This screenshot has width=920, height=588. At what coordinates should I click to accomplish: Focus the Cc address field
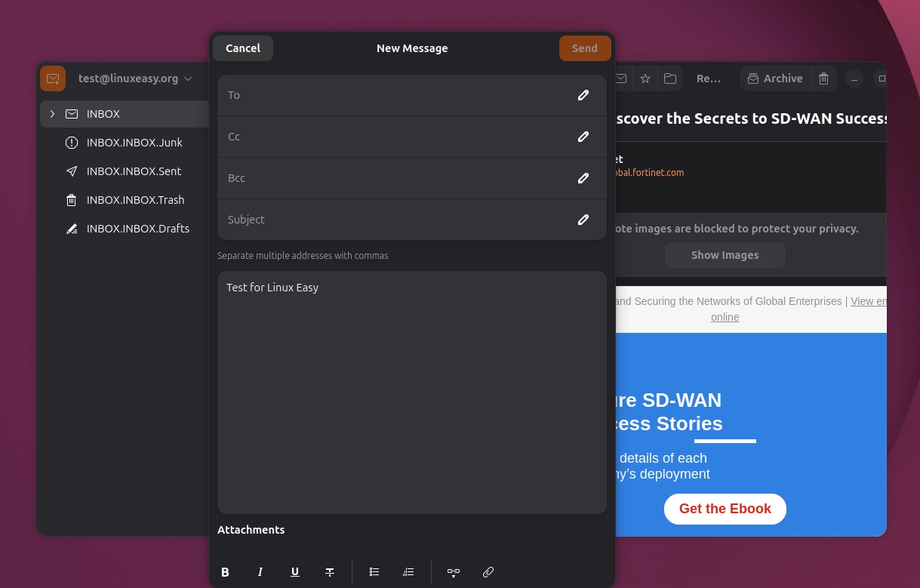pyautogui.click(x=412, y=137)
